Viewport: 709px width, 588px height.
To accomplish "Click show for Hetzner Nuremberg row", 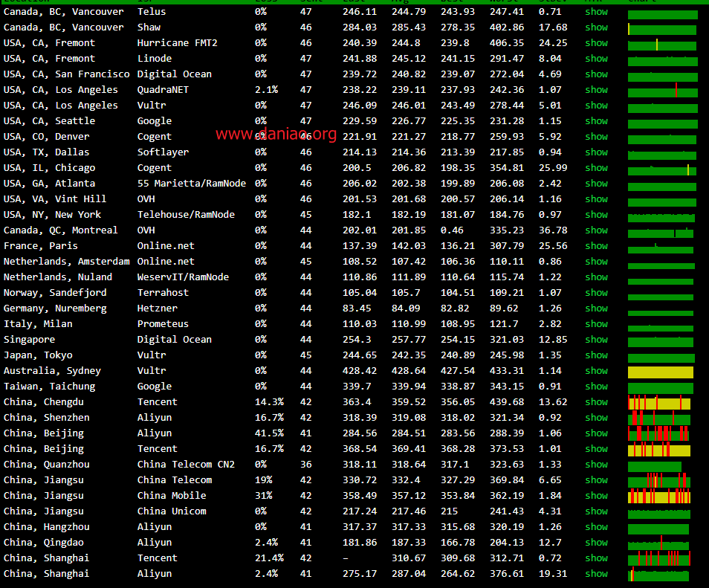I will point(597,308).
